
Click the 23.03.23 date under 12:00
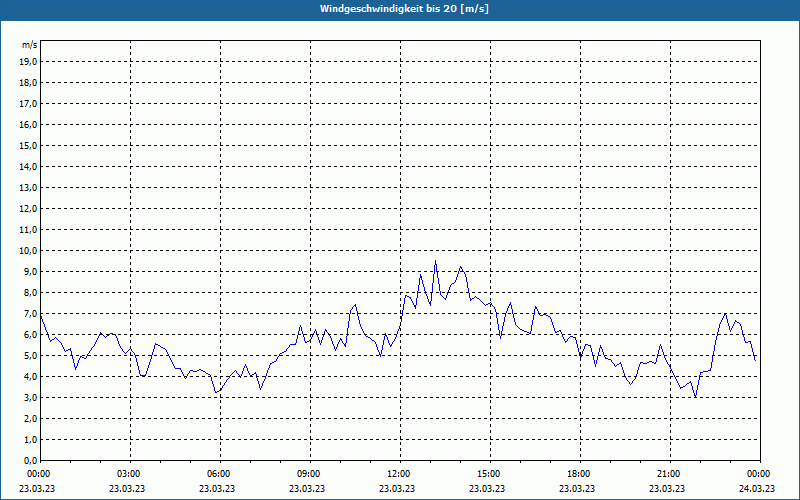tap(397, 488)
